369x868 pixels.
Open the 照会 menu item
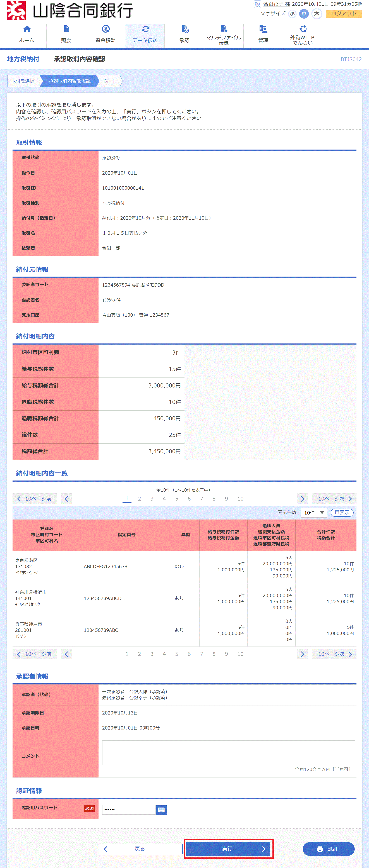click(x=66, y=35)
